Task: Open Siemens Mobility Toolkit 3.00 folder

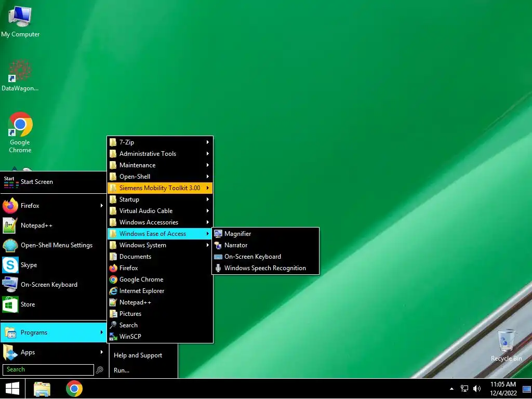Action: [x=160, y=188]
